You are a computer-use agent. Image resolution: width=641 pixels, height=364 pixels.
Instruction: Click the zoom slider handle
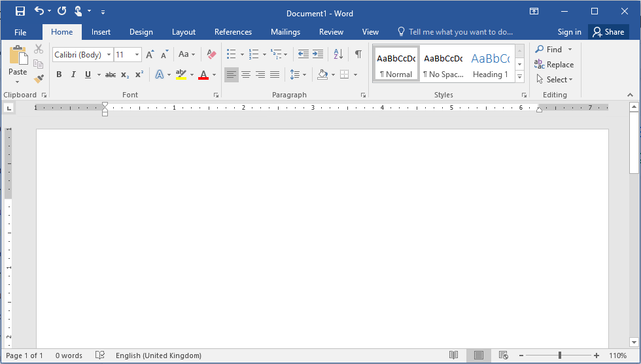coord(560,356)
